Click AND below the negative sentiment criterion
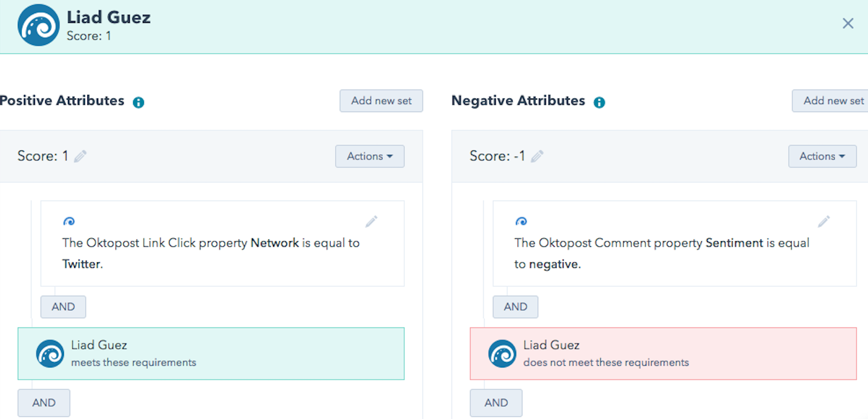Screen dimensions: 868x419 click(515, 306)
